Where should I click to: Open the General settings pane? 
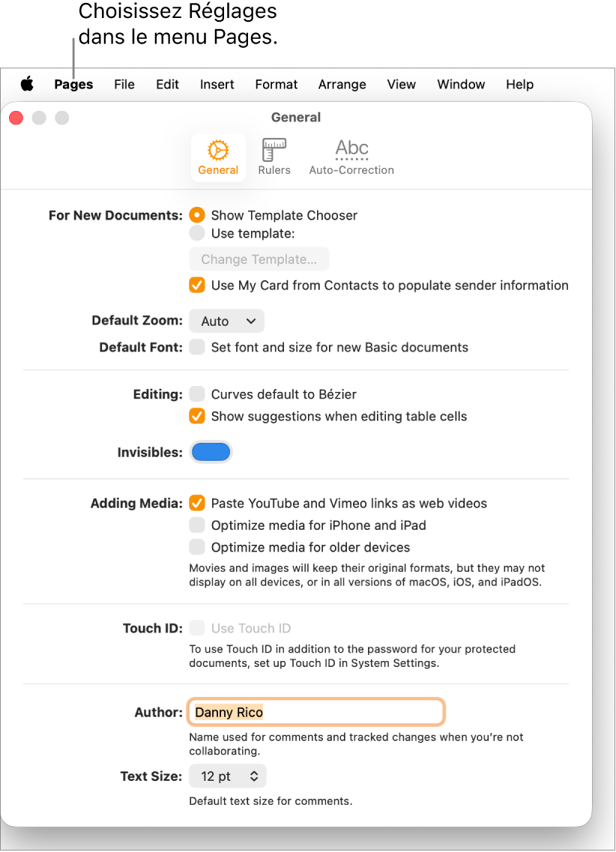[218, 157]
